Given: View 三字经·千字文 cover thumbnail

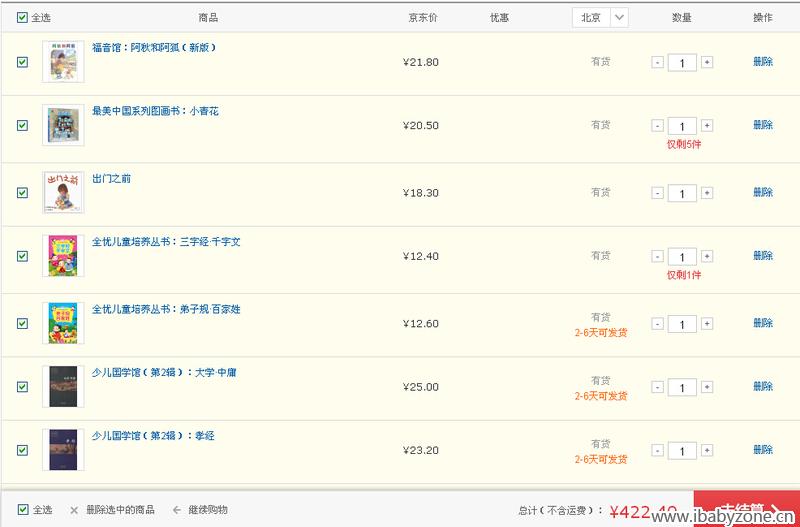Looking at the screenshot, I should point(63,256).
